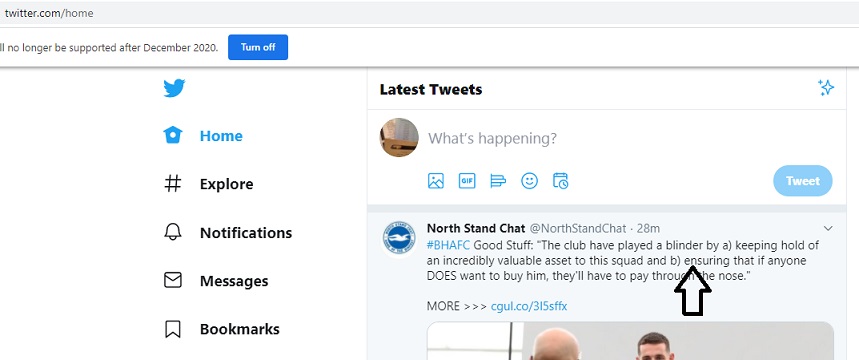This screenshot has height=360, width=859.
Task: Schedule a tweet with the calendar-clock icon
Action: point(560,181)
